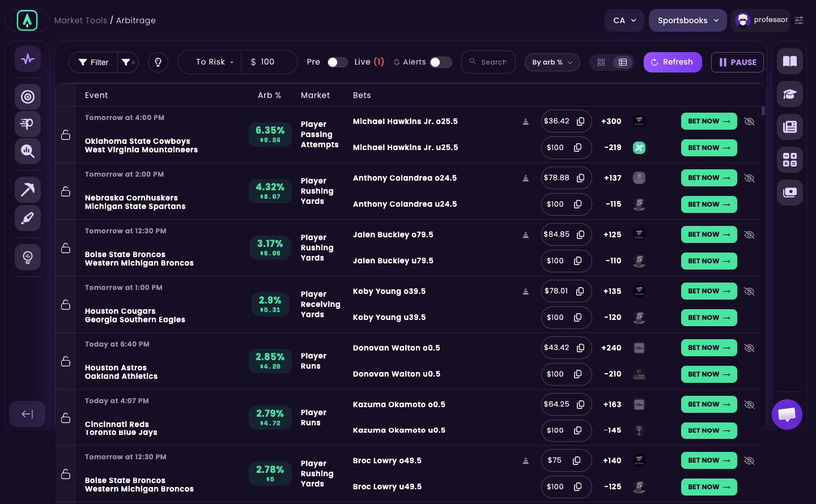Click the page vertical scrollbar thumb
Screen dimensions: 816x504
[x=763, y=111]
